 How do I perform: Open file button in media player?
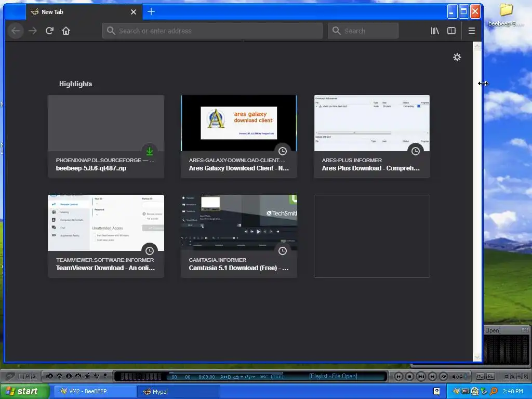[x=444, y=376]
